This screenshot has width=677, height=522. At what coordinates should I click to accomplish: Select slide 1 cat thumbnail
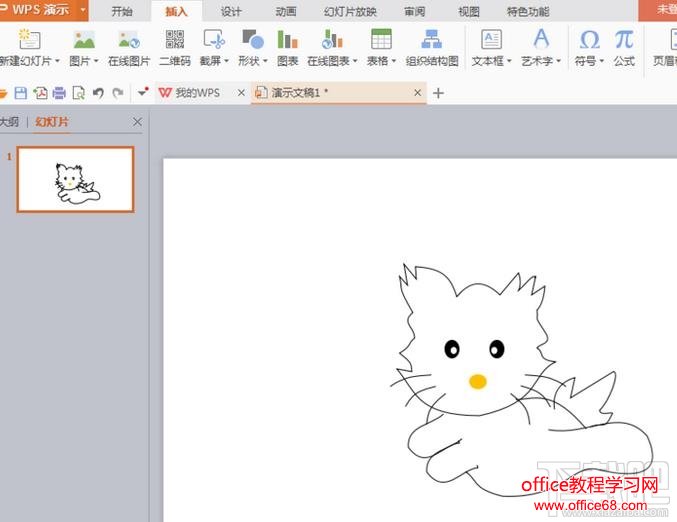tap(75, 180)
